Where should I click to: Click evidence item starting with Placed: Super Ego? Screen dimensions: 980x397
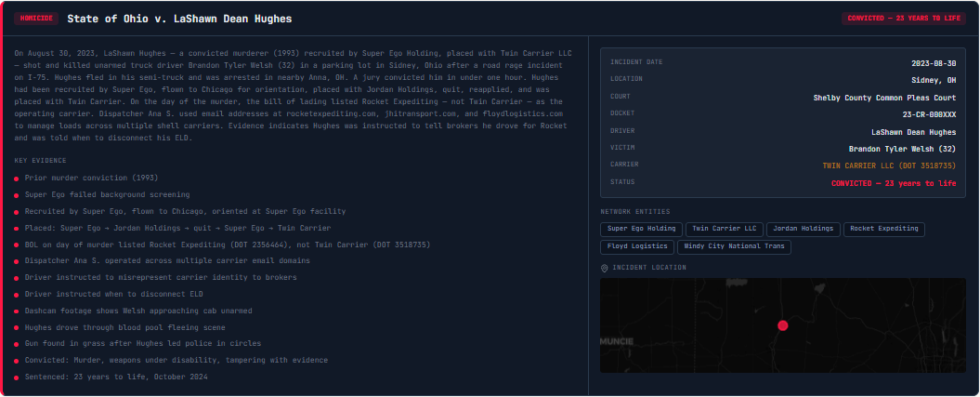point(177,228)
